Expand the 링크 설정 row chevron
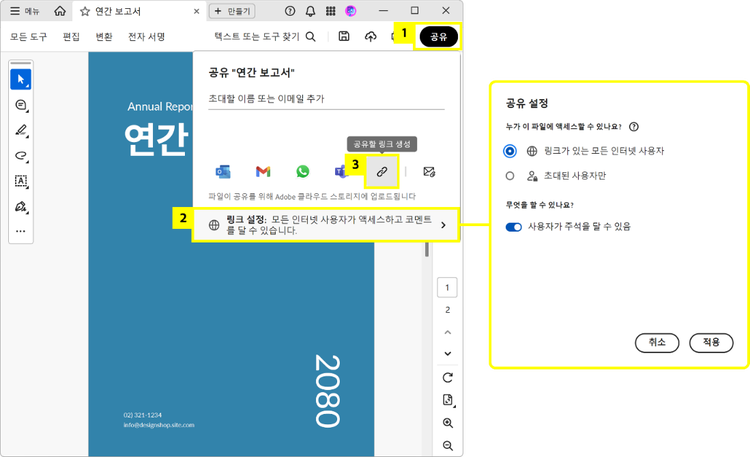 click(443, 225)
